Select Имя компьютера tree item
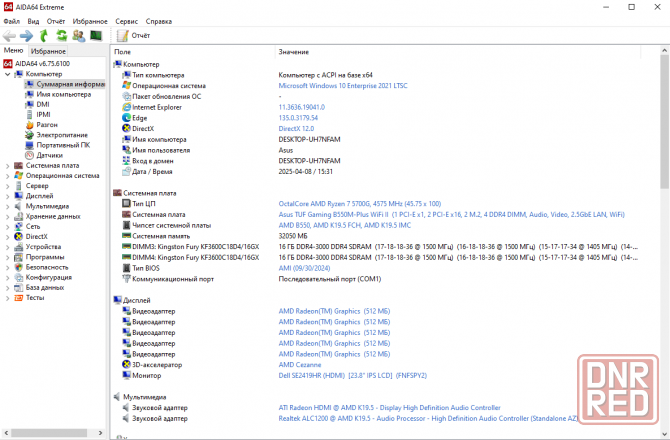The height and width of the screenshot is (440, 670). coord(64,94)
